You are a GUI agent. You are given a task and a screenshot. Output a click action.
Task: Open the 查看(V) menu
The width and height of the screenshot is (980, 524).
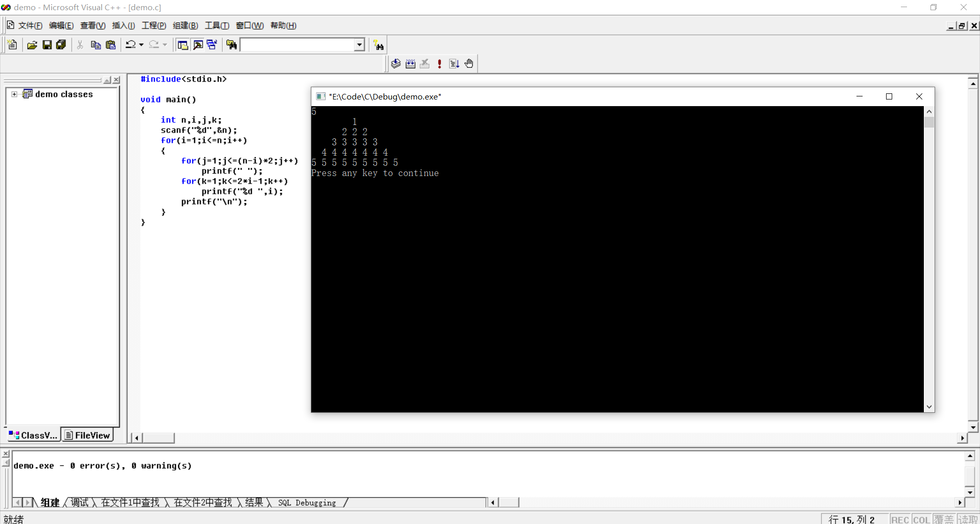93,26
